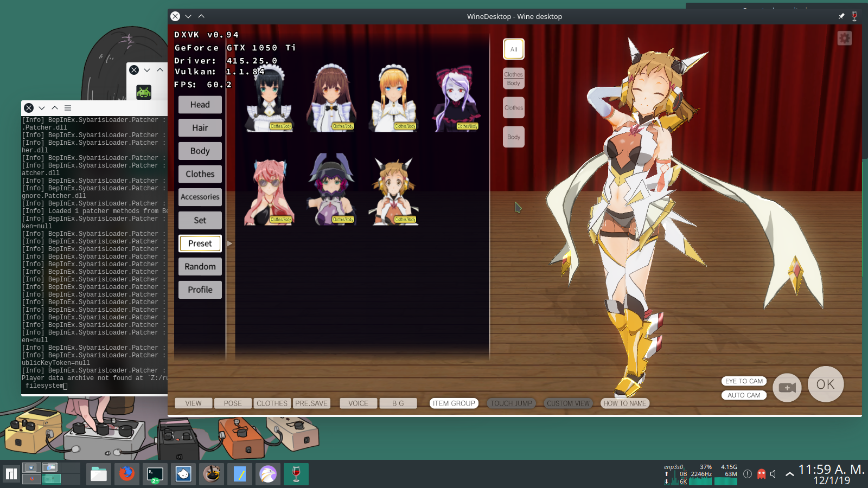This screenshot has height=488, width=868.
Task: Click the VIEW button
Action: click(193, 403)
